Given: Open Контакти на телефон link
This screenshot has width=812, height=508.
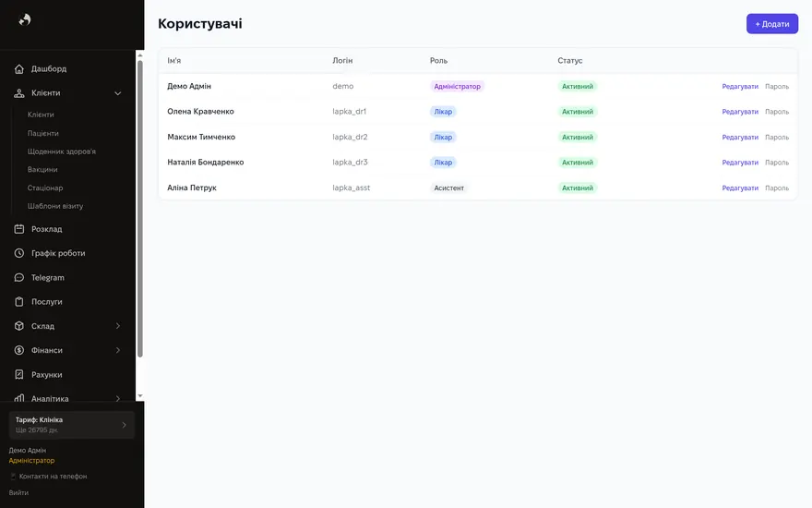Looking at the screenshot, I should tap(53, 477).
